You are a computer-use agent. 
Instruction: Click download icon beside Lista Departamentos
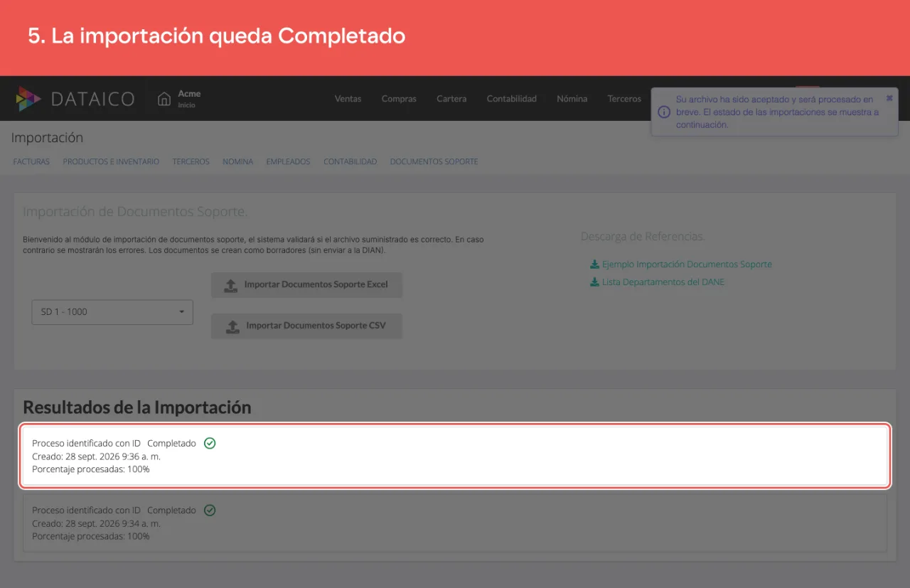tap(594, 282)
